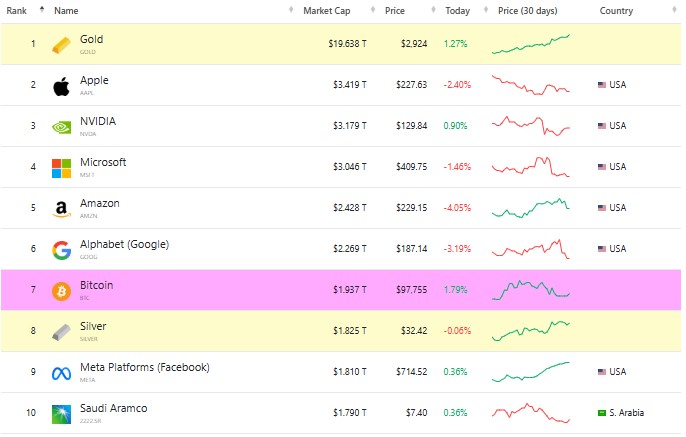Click the Saudi Arabia flag icon
The height and width of the screenshot is (437, 686).
[602, 413]
